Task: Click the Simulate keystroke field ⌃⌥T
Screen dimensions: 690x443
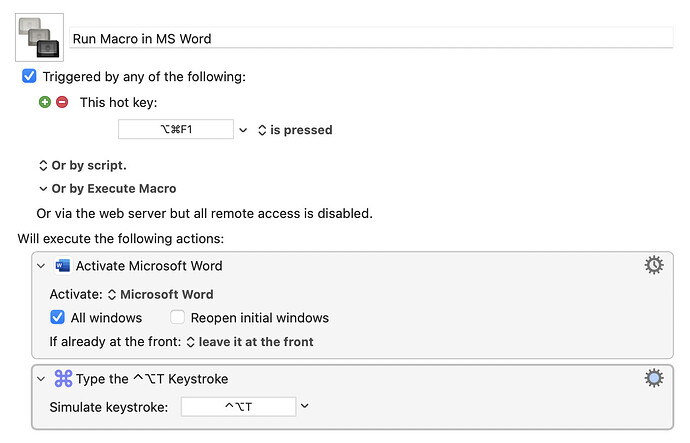Action: (x=238, y=406)
